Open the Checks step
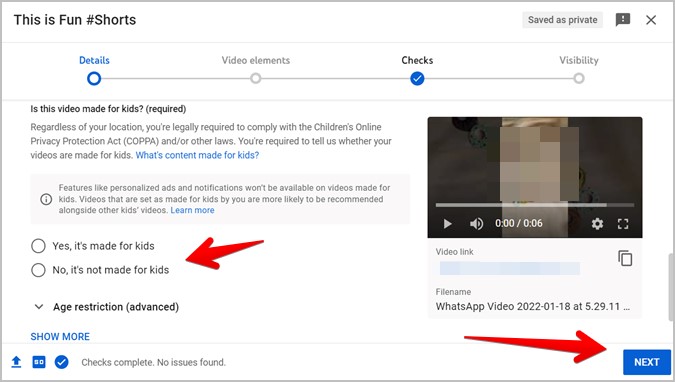The image size is (675, 382). [417, 68]
